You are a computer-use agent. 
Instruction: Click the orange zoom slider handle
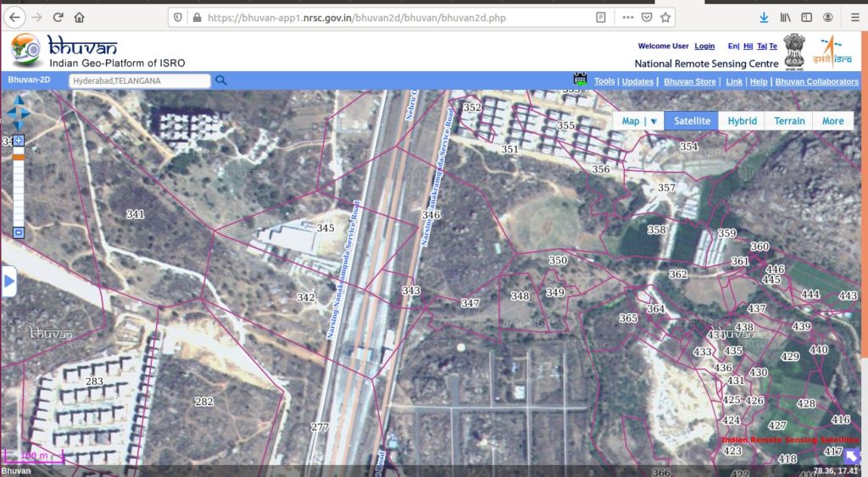point(19,158)
